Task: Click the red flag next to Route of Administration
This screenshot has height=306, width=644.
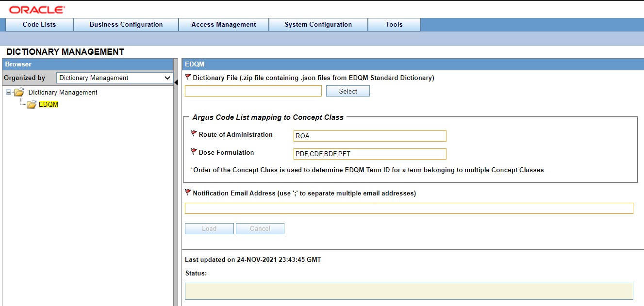Action: pos(193,134)
